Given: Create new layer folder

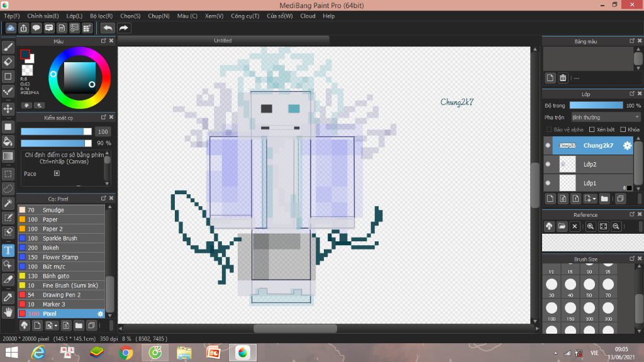Looking at the screenshot, I should [604, 199].
